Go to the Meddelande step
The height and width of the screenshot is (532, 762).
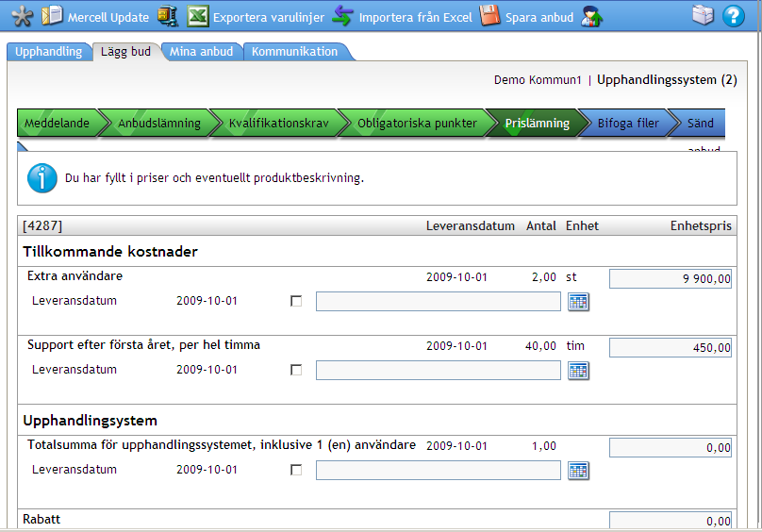coord(57,123)
